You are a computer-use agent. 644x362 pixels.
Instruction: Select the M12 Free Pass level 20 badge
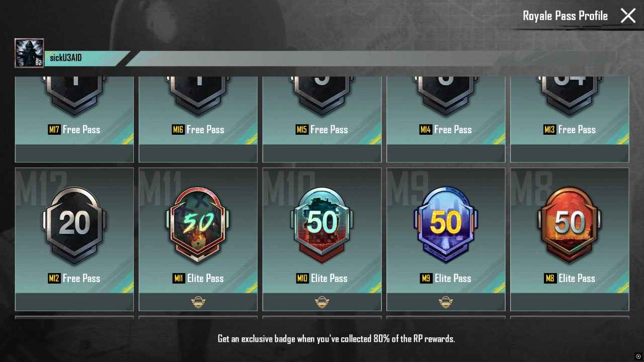pyautogui.click(x=74, y=224)
